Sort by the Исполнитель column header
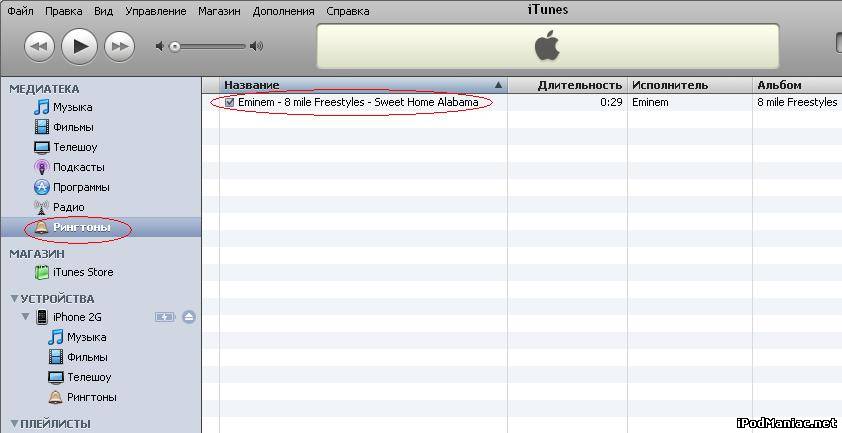This screenshot has width=842, height=433. click(690, 85)
